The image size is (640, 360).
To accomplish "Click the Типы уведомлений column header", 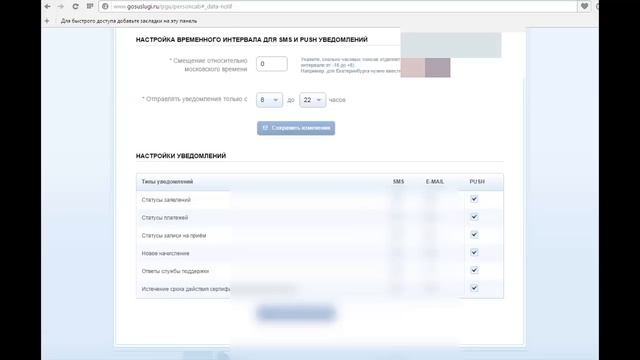I will point(167,182).
